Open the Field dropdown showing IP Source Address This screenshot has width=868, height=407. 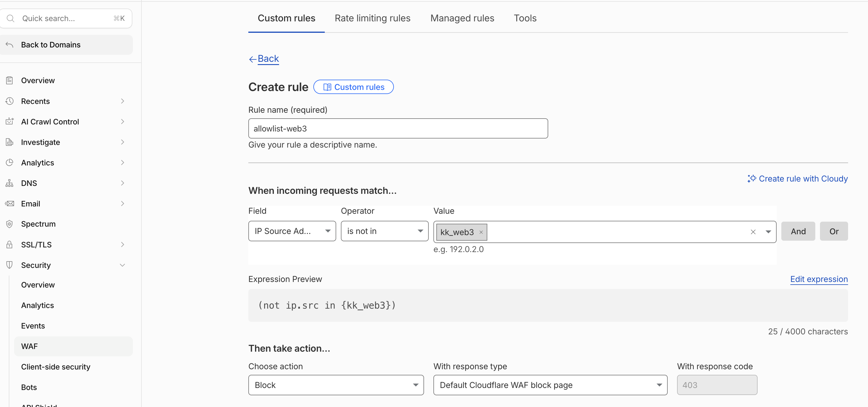pos(292,231)
